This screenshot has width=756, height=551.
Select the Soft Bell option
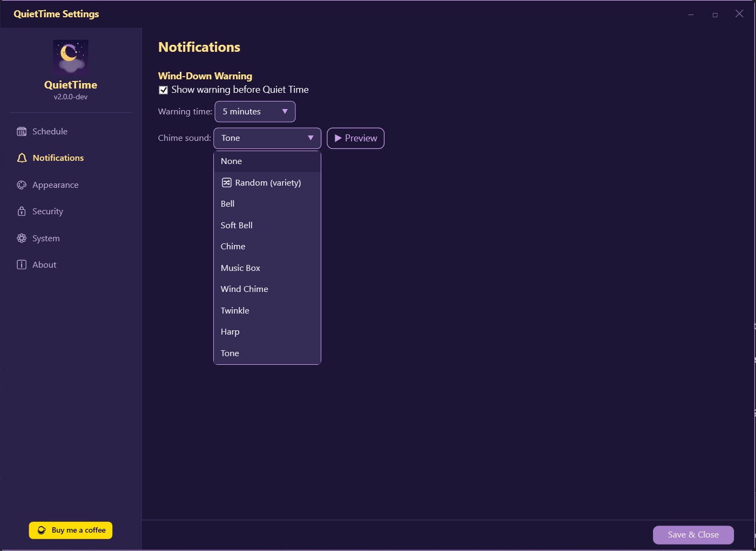pyautogui.click(x=267, y=225)
